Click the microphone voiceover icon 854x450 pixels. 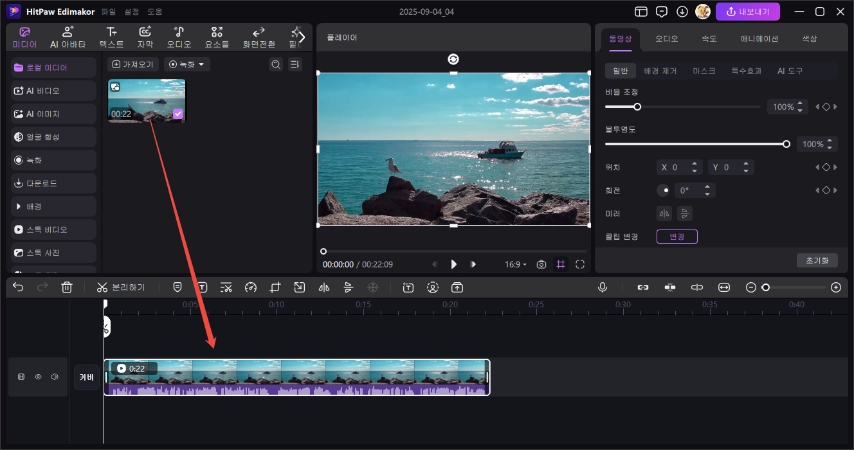click(603, 287)
